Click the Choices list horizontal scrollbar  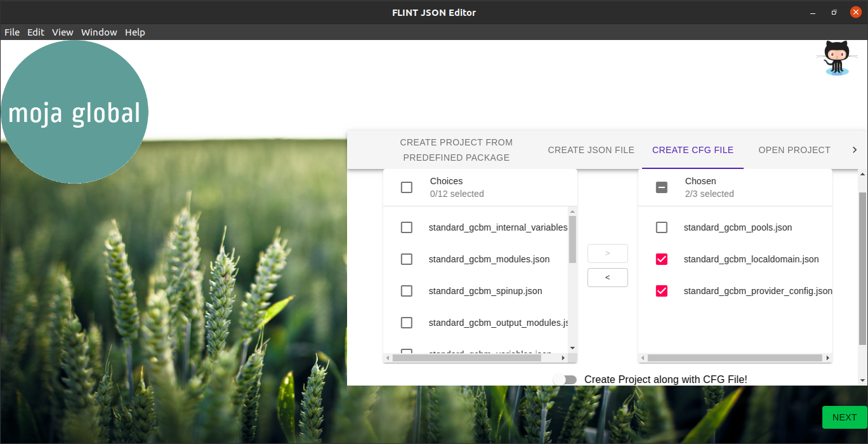[467, 358]
